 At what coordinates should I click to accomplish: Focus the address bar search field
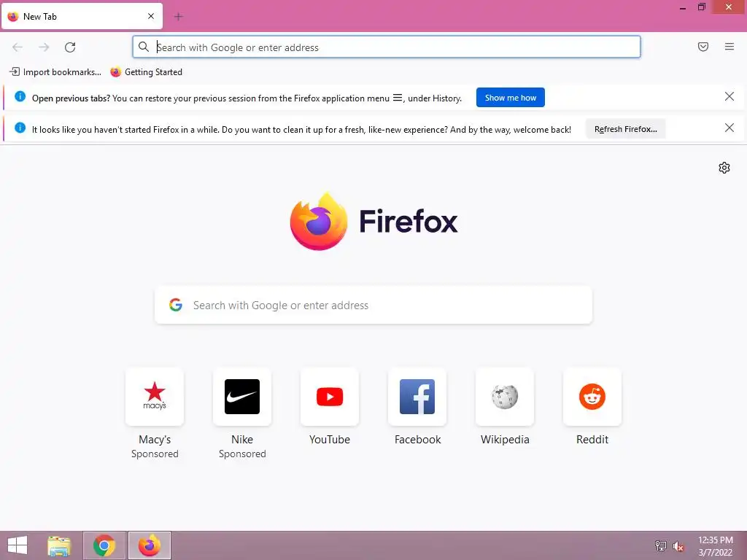(387, 47)
